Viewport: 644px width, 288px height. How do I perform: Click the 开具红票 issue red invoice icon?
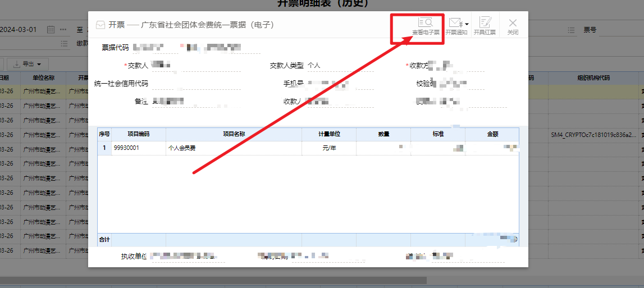click(x=485, y=23)
